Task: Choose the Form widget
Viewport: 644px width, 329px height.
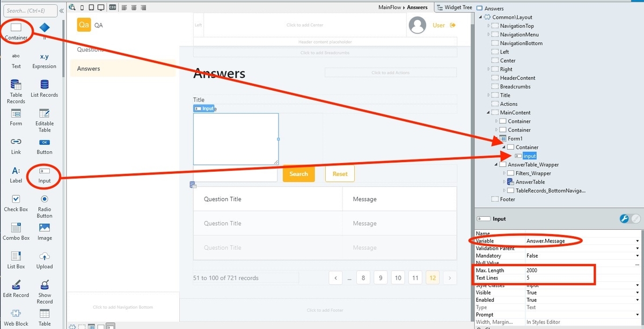Action: tap(16, 117)
